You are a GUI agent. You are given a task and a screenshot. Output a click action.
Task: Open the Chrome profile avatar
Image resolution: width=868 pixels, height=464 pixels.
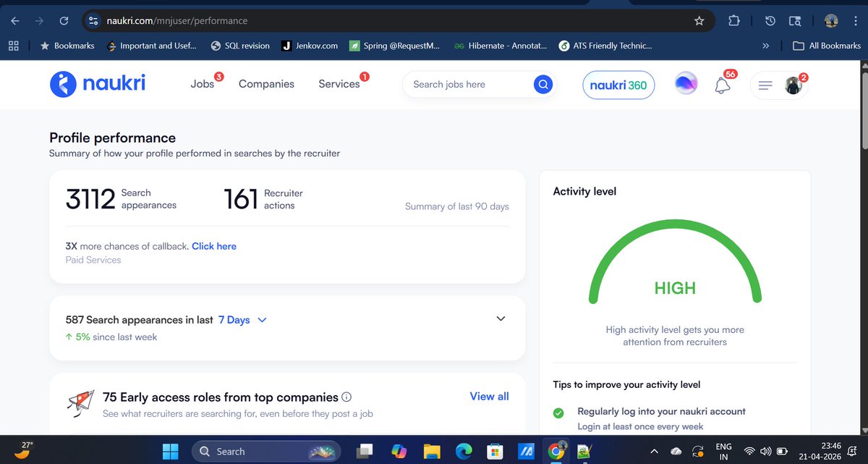[831, 21]
